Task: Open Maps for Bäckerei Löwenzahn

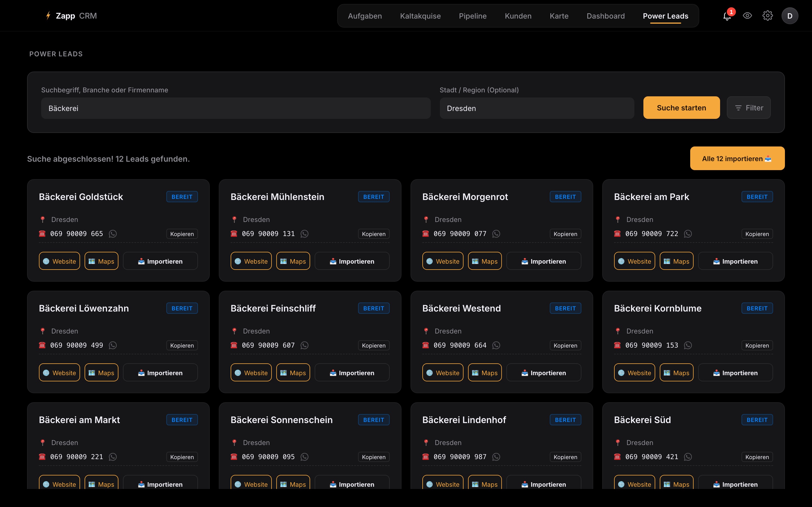Action: (x=101, y=373)
